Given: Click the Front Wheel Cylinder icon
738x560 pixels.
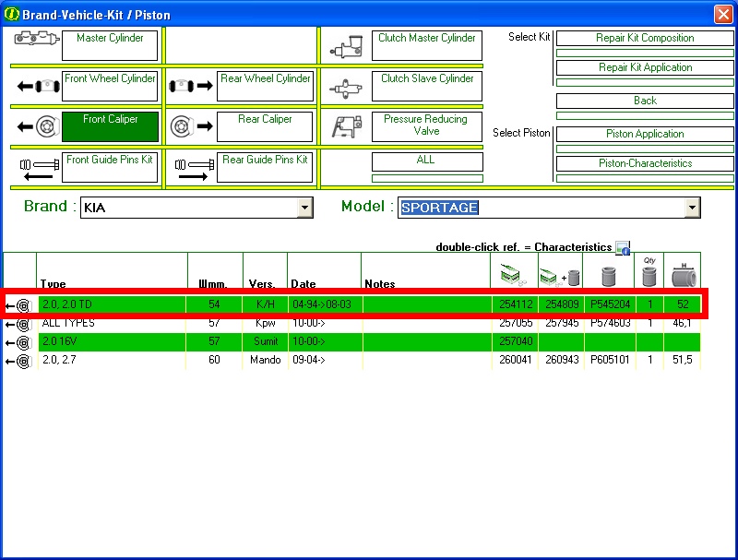Looking at the screenshot, I should click(35, 86).
